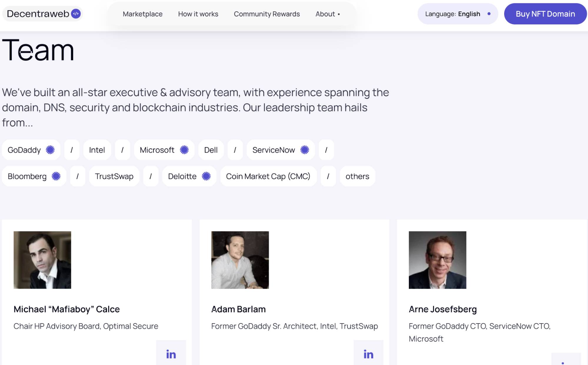Select the Intel tag pill
The height and width of the screenshot is (365, 588).
(97, 150)
